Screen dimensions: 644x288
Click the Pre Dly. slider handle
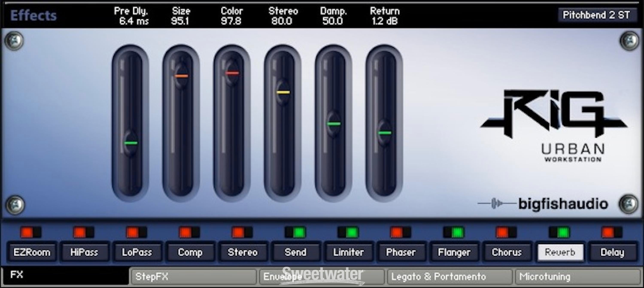pos(131,143)
